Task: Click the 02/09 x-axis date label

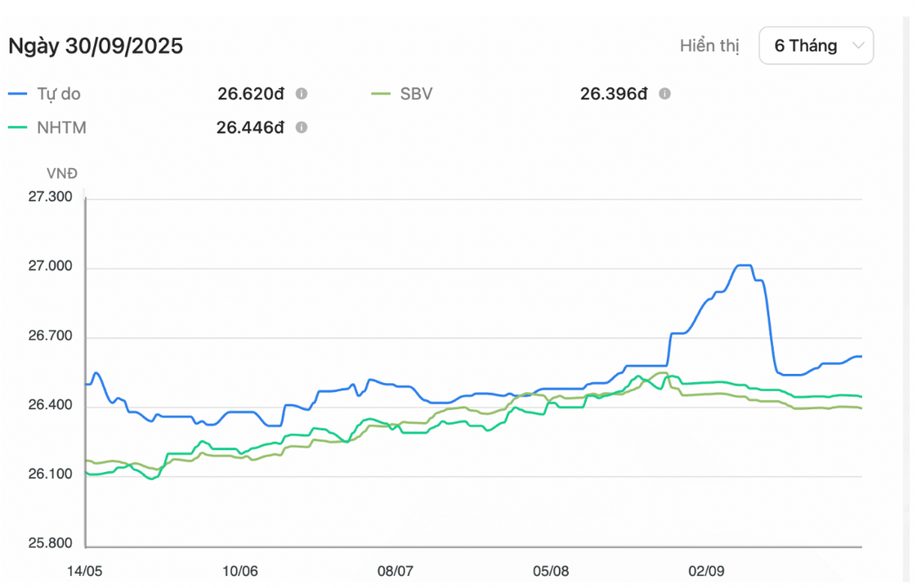Action: tap(706, 570)
